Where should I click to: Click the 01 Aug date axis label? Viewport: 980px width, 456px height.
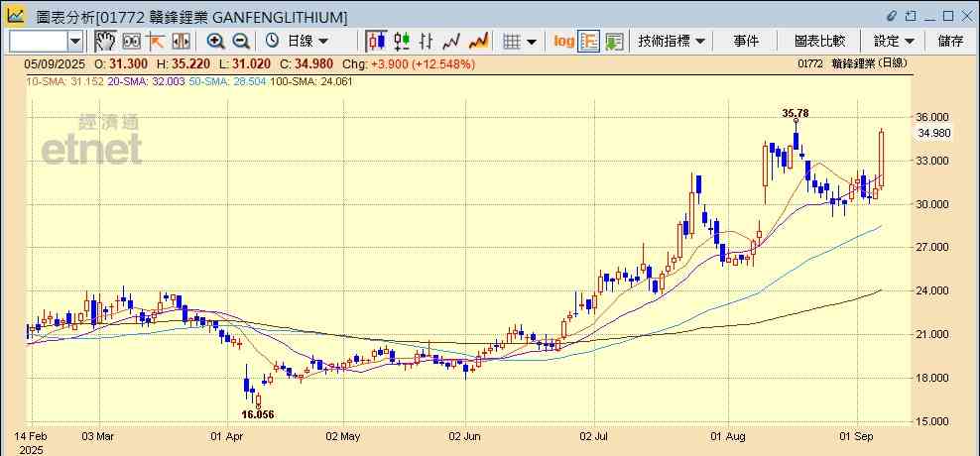click(x=728, y=436)
